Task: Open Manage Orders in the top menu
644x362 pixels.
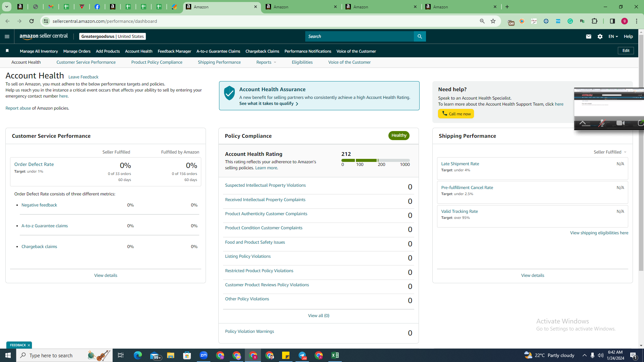Action: coord(77,51)
